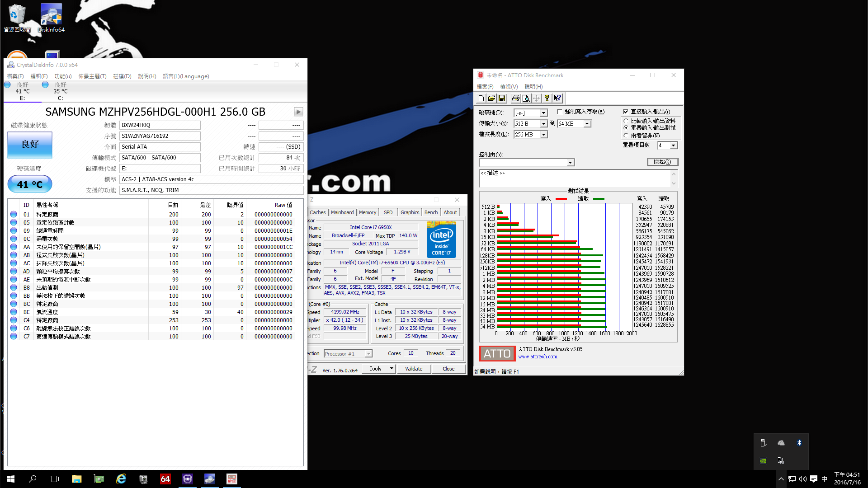
Task: Click the volume speaker icon in system tray
Action: (802, 479)
